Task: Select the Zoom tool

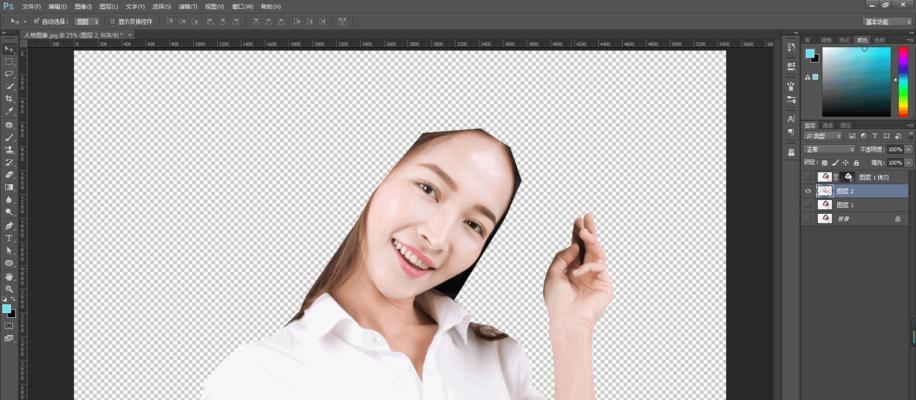Action: coord(9,289)
